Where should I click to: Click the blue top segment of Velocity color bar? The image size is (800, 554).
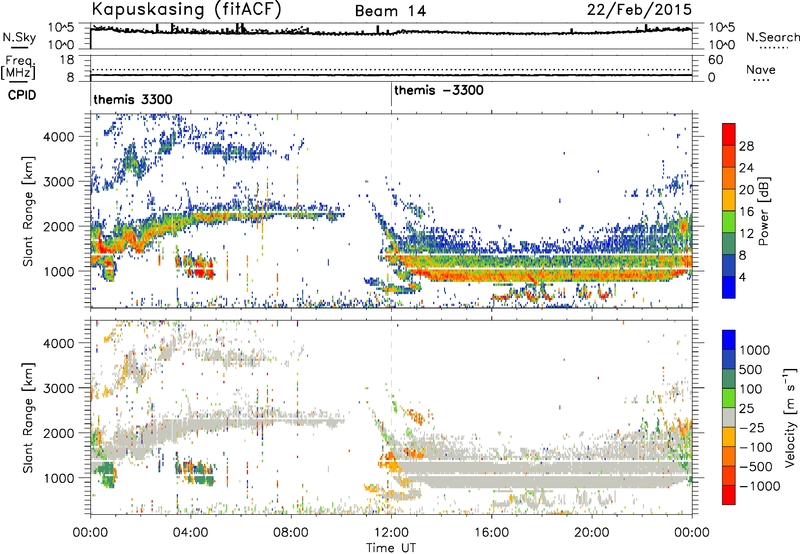(x=729, y=340)
